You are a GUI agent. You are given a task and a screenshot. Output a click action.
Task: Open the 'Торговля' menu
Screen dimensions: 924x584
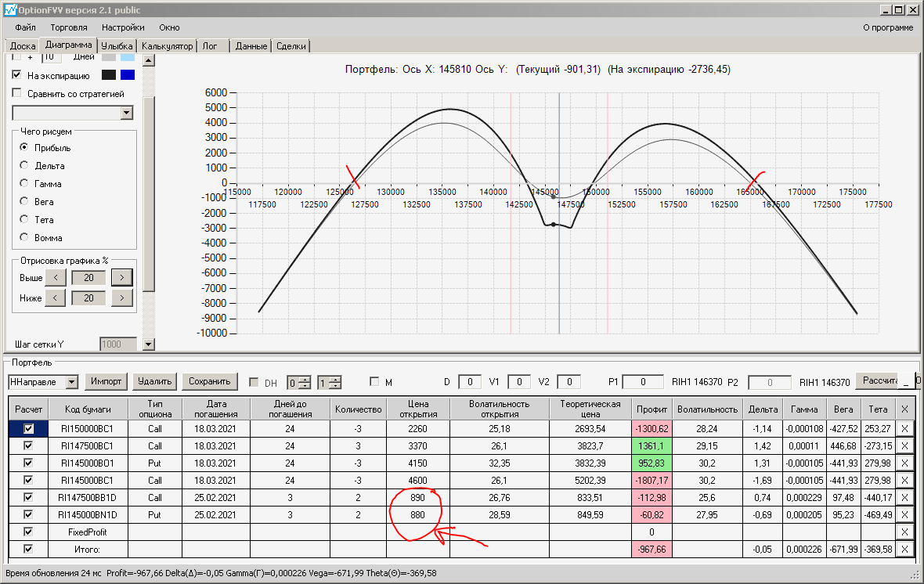tap(69, 27)
